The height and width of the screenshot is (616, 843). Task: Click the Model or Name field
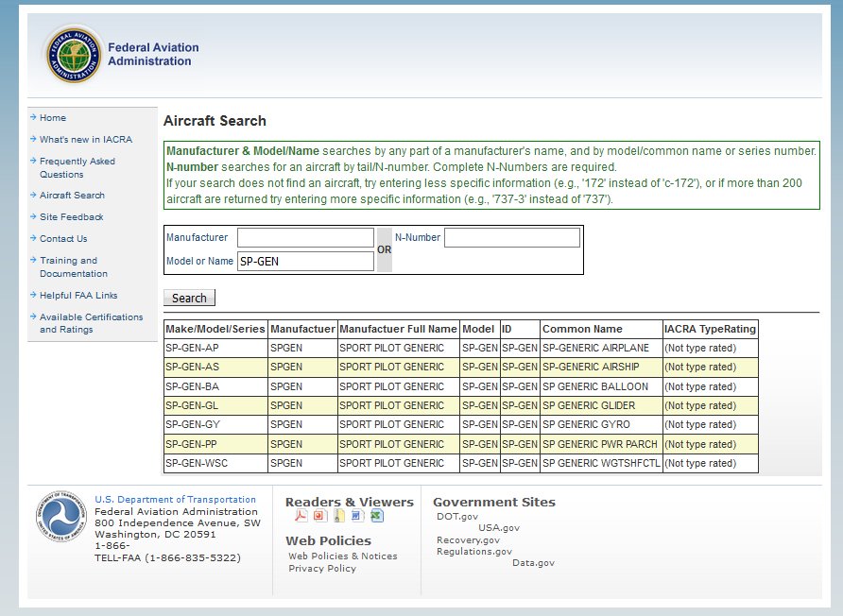point(305,262)
